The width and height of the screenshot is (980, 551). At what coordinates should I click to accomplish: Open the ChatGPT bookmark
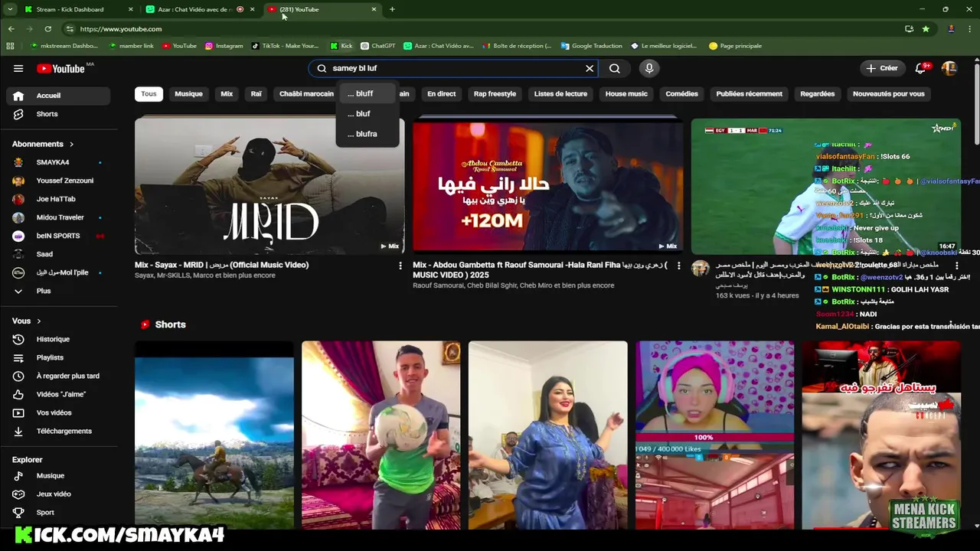coord(378,46)
